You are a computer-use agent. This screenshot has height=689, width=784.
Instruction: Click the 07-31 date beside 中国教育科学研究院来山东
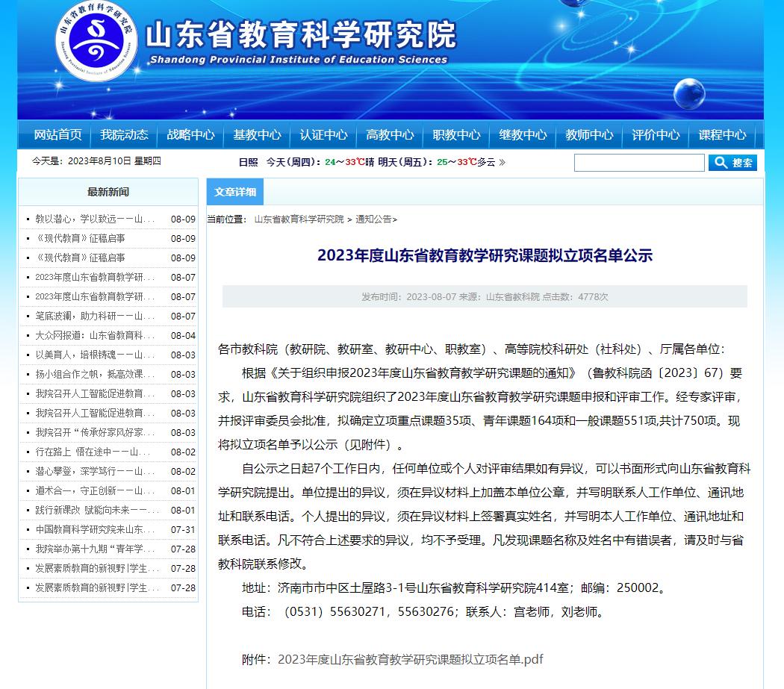pyautogui.click(x=183, y=529)
